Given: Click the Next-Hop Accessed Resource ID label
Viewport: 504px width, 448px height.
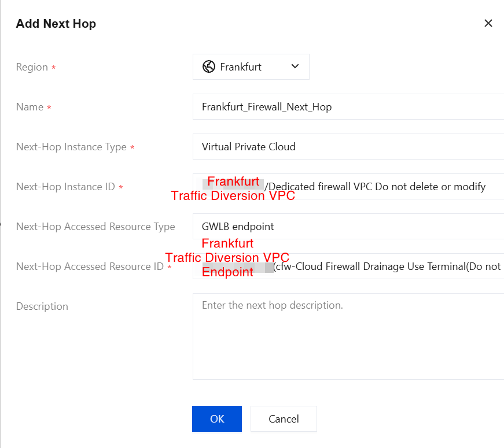Looking at the screenshot, I should click(x=90, y=266).
